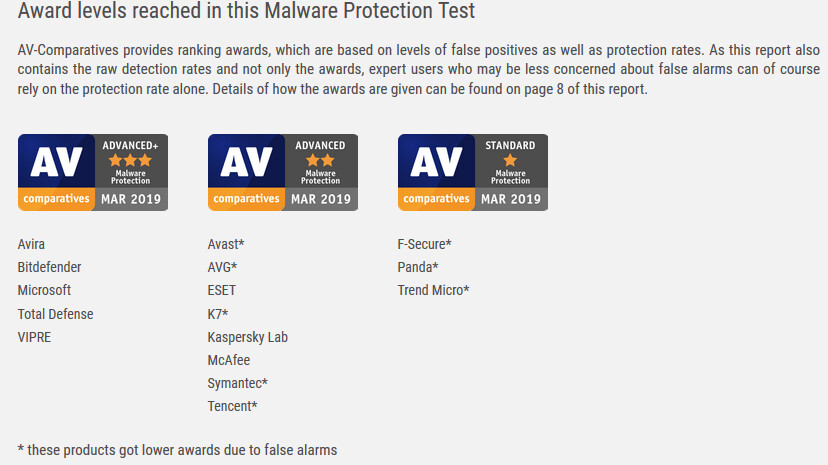The image size is (828, 465).
Task: Click the ESET product name
Action: [x=222, y=290]
